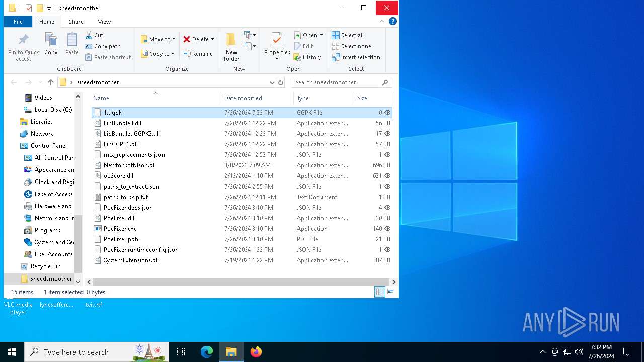
Task: Click Pin to Quick access icon
Action: (23, 40)
